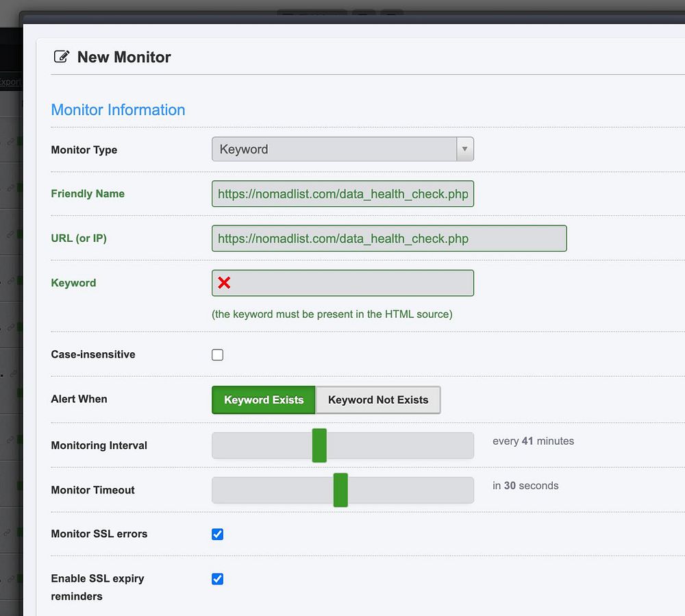Image resolution: width=685 pixels, height=616 pixels.
Task: Uncheck the Monitor SSL errors checkbox
Action: point(218,534)
